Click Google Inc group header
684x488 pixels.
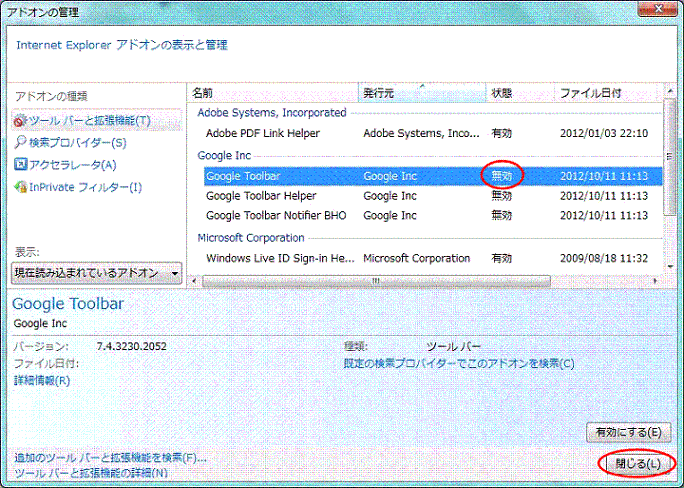tap(224, 155)
